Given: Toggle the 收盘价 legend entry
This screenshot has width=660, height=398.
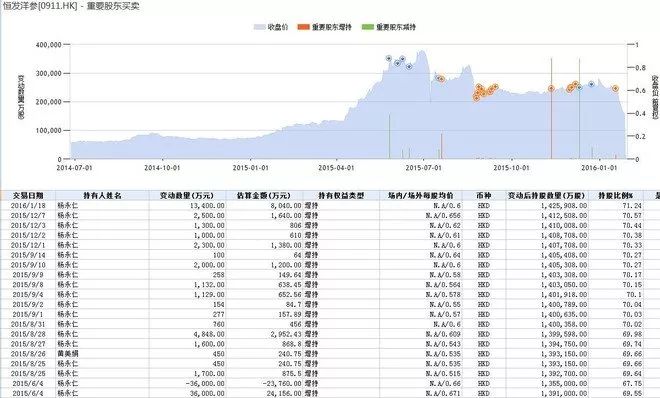Looking at the screenshot, I should [271, 27].
